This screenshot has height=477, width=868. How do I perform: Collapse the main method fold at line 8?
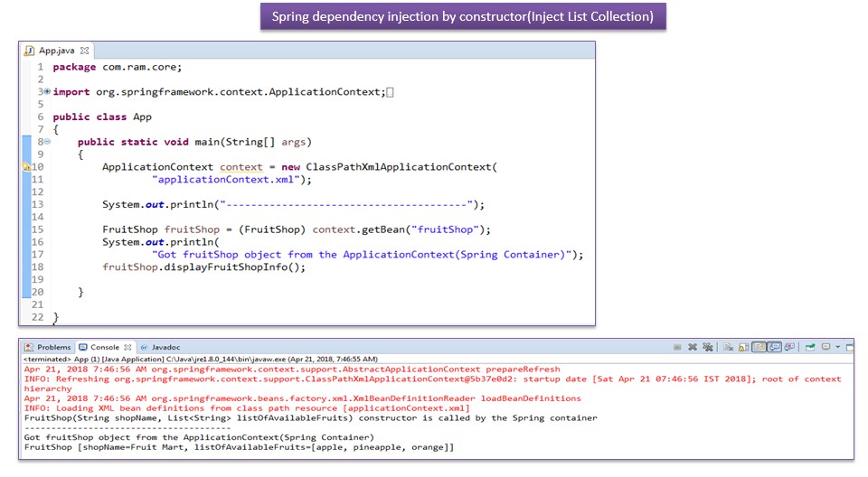point(47,142)
